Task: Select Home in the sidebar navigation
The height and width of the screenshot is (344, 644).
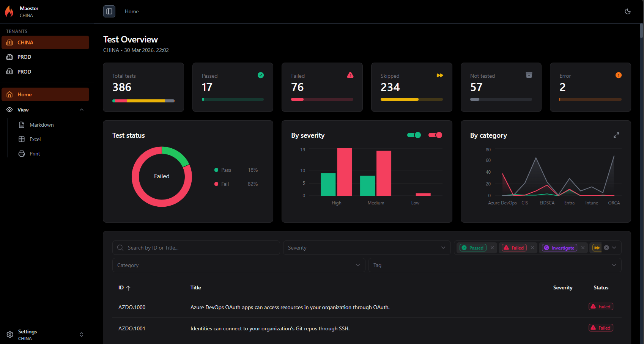Action: coord(24,94)
